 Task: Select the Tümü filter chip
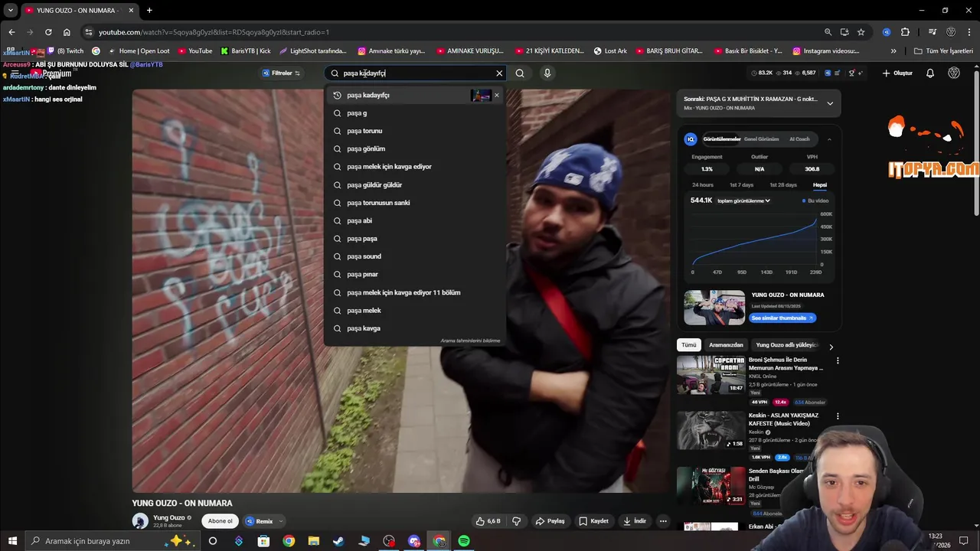pos(689,345)
